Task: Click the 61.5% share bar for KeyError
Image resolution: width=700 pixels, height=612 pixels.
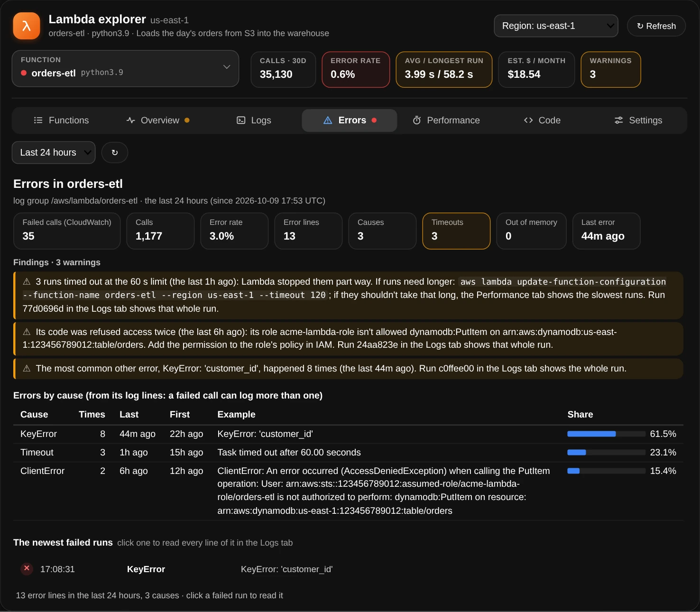Action: (x=606, y=434)
